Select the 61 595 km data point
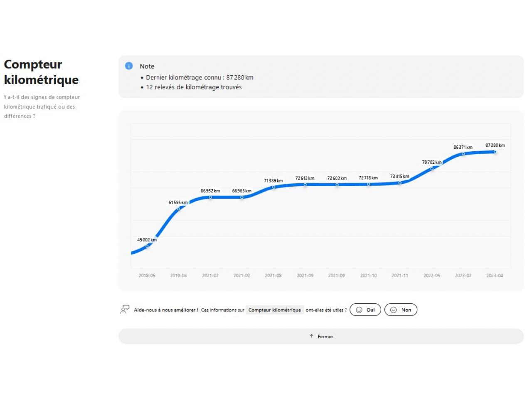This screenshot has height=399, width=532. pos(179,209)
